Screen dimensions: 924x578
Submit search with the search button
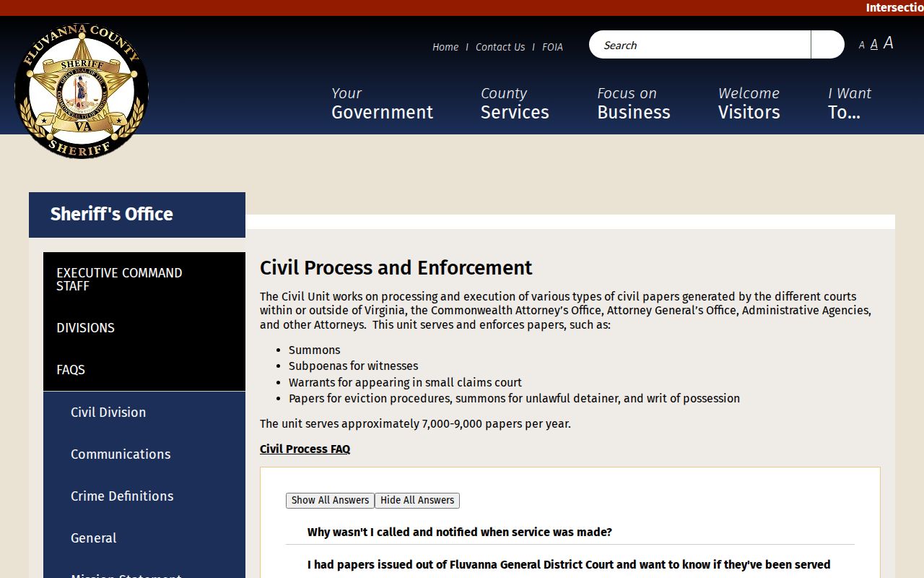(827, 45)
